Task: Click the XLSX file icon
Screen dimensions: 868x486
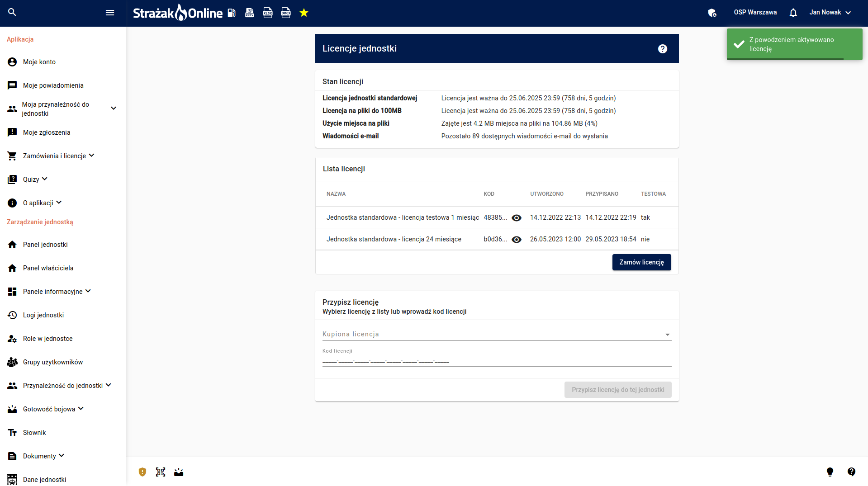Action: click(268, 13)
